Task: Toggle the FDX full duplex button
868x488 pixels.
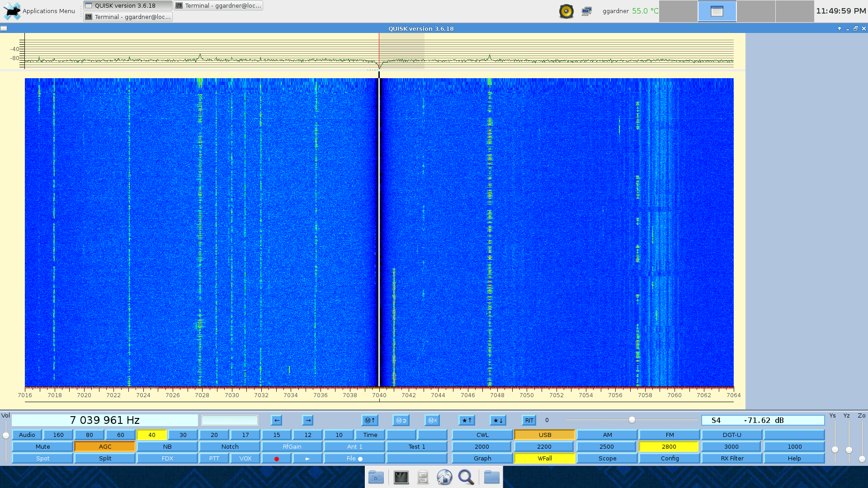Action: pyautogui.click(x=168, y=459)
